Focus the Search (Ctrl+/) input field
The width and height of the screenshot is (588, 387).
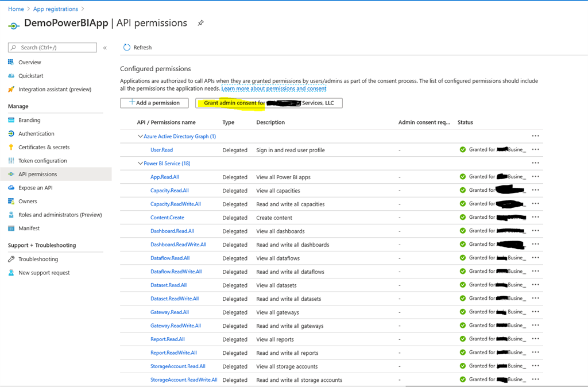point(52,47)
